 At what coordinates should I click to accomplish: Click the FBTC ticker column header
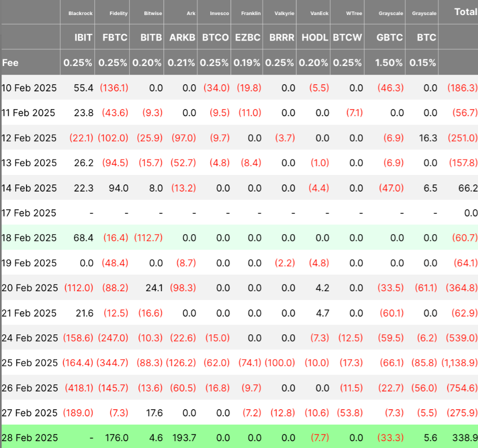coord(115,37)
